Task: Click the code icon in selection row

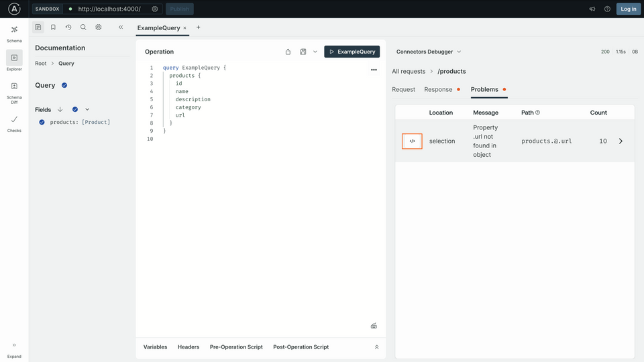Action: tap(412, 141)
